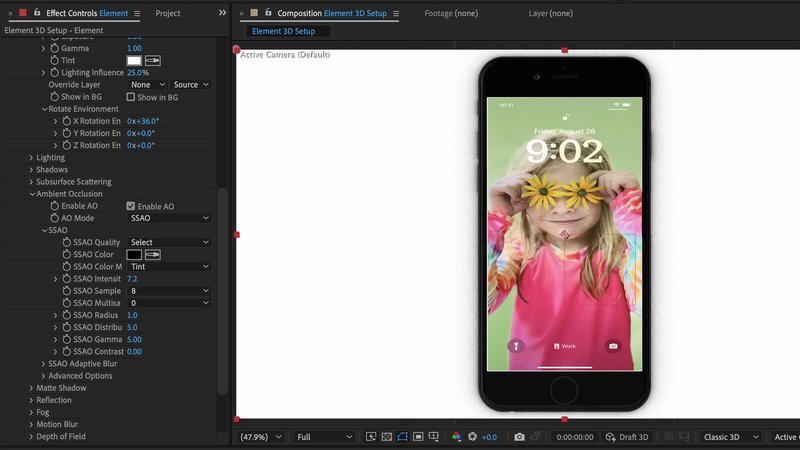Disable the Enable AO checkbox
Screen dimensions: 800x450
[130, 206]
